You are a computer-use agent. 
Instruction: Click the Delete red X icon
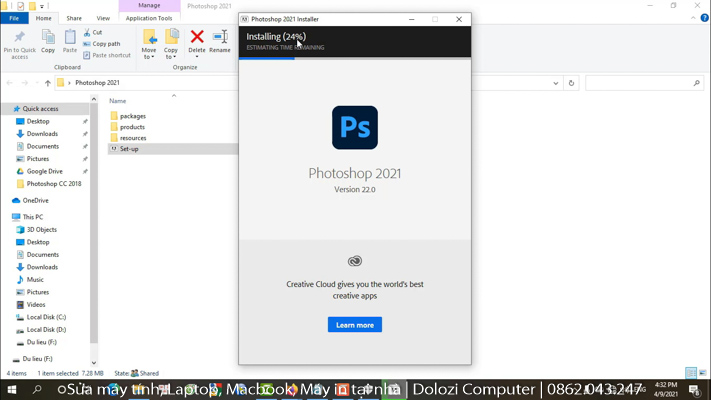pos(197,38)
